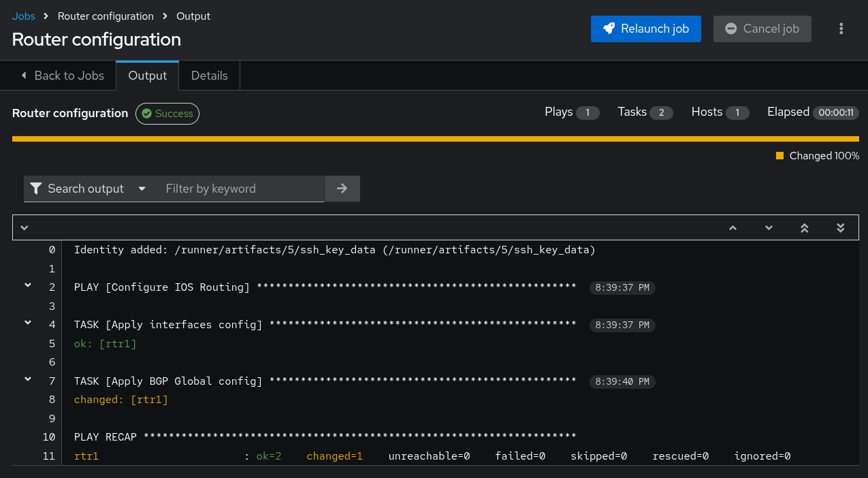868x478 pixels.
Task: Click the 'changed: [rtr1]' output line
Action: click(x=121, y=400)
